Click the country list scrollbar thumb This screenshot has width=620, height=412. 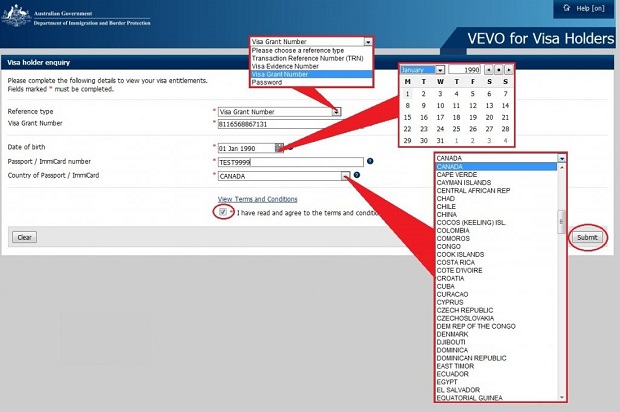tap(561, 222)
